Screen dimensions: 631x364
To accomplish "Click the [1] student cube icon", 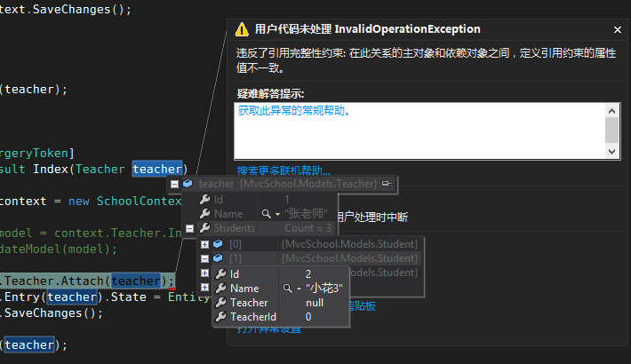I will point(218,258).
